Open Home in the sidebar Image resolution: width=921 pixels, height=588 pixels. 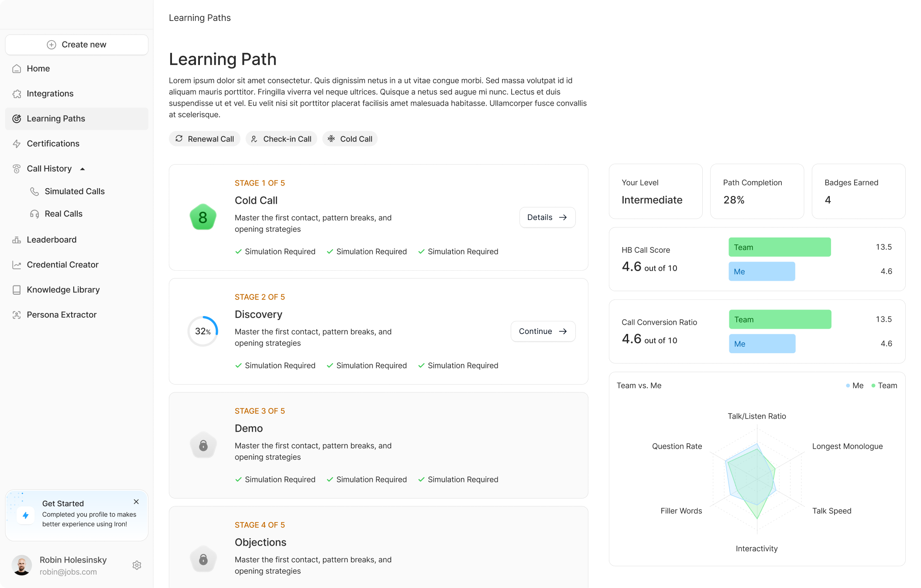[76, 69]
